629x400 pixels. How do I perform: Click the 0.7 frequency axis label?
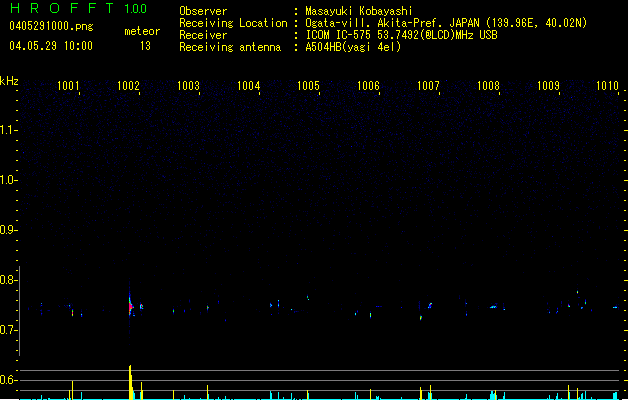pos(8,330)
